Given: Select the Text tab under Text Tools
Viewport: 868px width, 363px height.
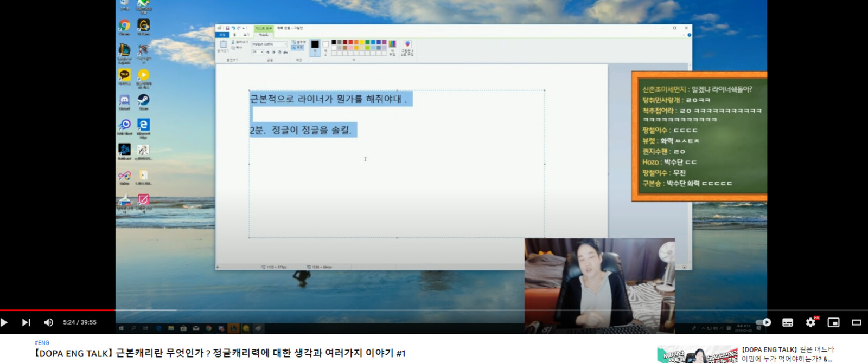Looking at the screenshot, I should pyautogui.click(x=263, y=35).
